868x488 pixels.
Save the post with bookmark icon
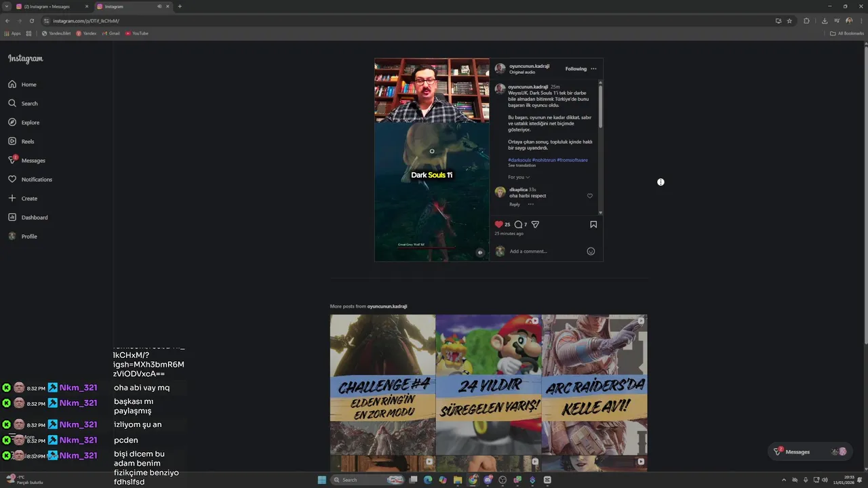tap(593, 224)
